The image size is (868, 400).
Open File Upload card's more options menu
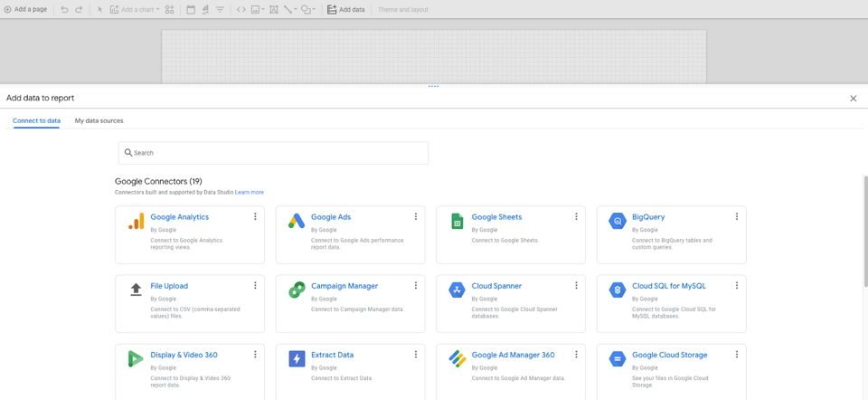coord(255,286)
